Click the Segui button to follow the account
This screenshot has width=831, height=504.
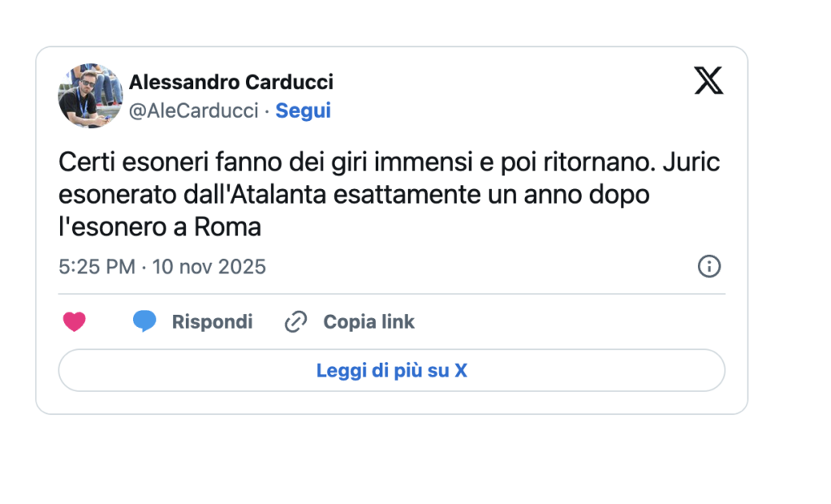pos(303,110)
